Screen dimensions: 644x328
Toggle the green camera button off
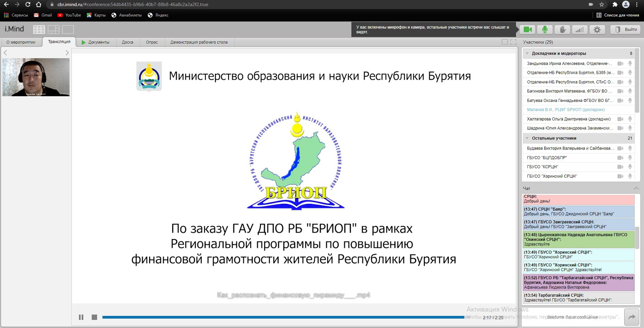click(527, 30)
